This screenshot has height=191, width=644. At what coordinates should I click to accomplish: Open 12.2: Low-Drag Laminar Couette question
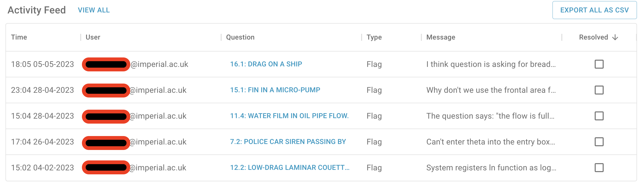point(290,168)
